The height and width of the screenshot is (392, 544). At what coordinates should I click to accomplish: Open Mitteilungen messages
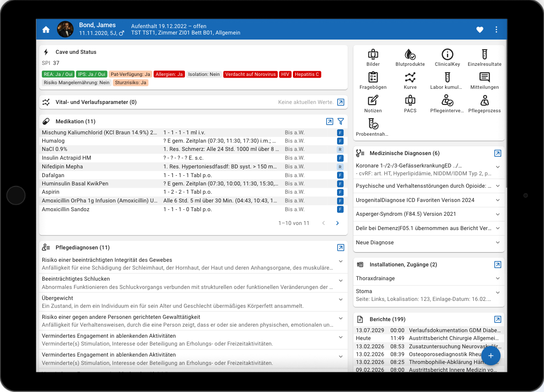[x=484, y=81]
